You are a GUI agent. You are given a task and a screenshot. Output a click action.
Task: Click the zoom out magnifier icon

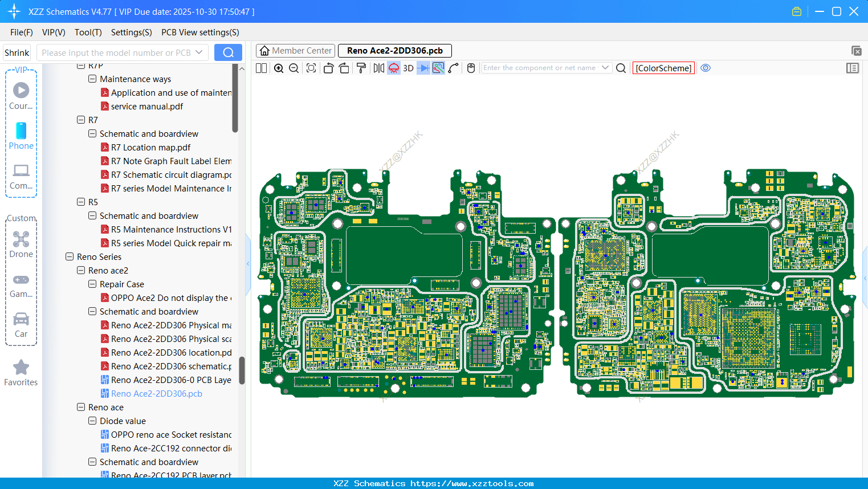(x=294, y=68)
